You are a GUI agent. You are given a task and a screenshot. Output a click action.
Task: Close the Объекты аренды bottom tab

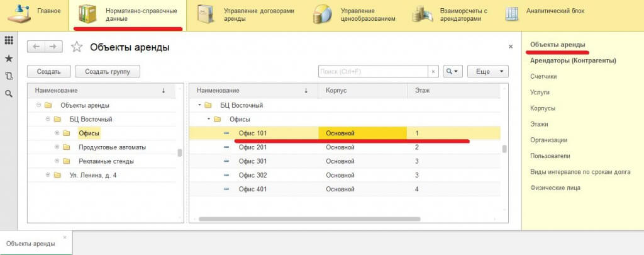(65, 237)
